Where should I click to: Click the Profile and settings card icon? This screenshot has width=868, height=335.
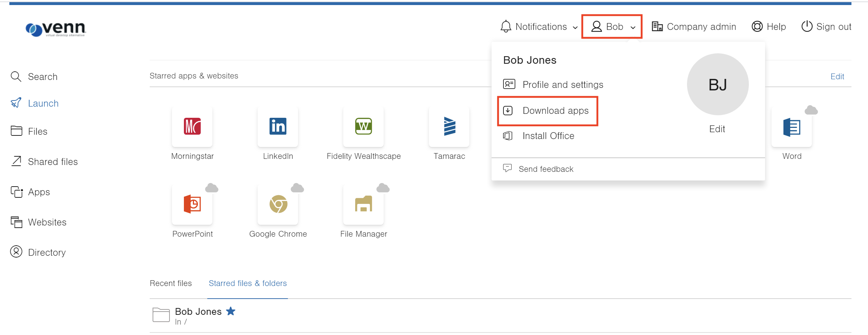point(509,84)
